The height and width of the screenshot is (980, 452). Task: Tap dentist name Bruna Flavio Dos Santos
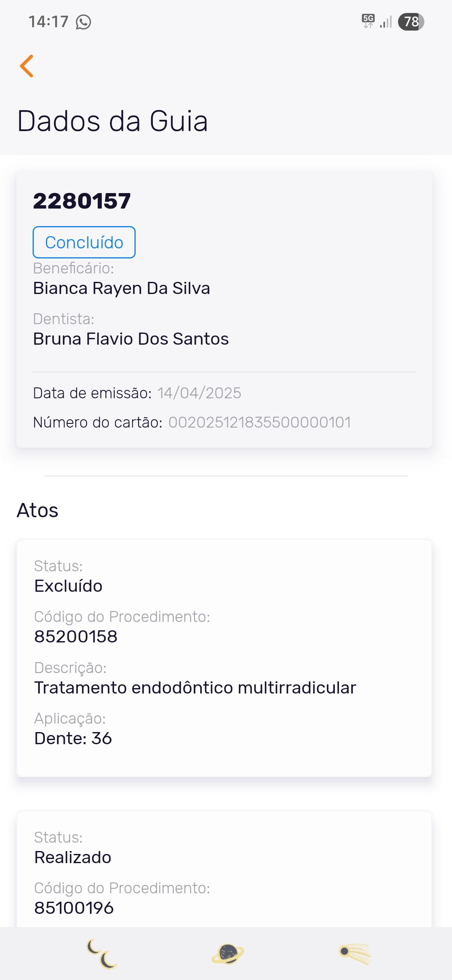[x=131, y=339]
